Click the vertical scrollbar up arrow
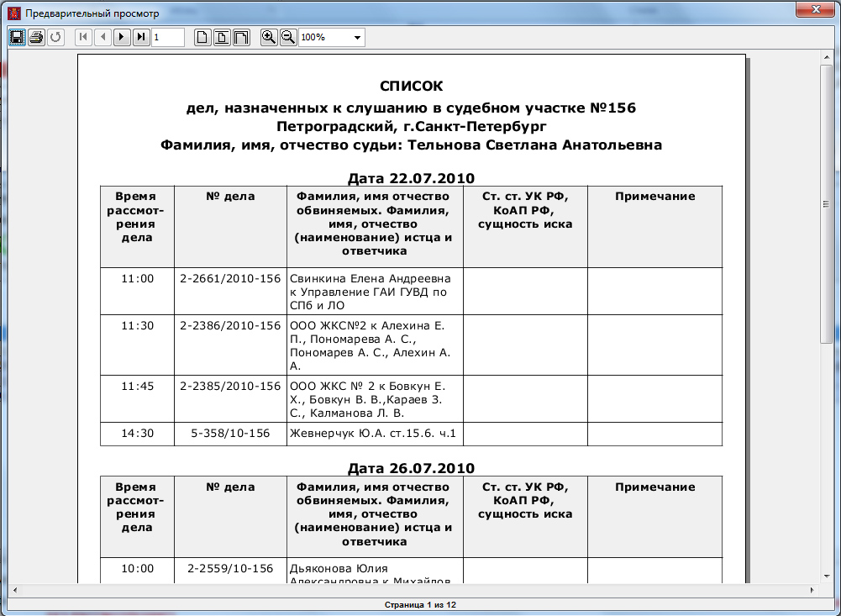The width and height of the screenshot is (841, 616). (x=827, y=58)
